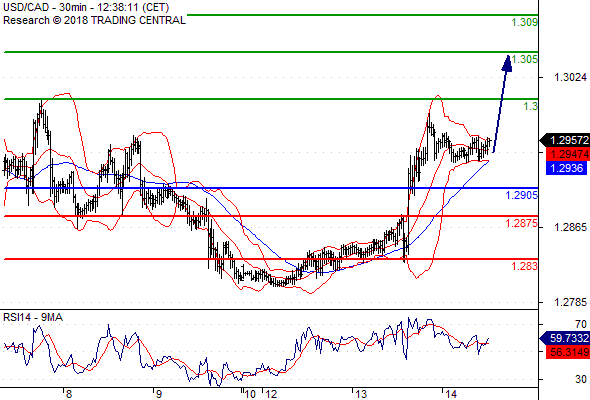Click date marker 13 on time axis
Viewport: 590px width, 400px height.
click(361, 394)
